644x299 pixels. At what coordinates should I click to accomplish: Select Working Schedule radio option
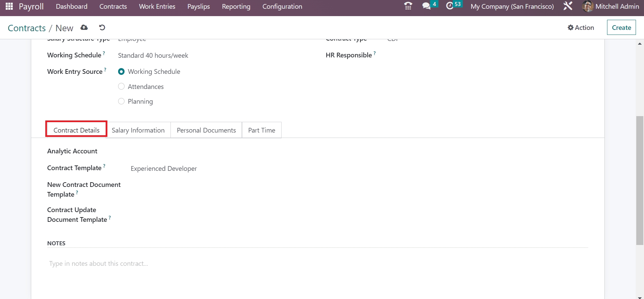tap(121, 71)
